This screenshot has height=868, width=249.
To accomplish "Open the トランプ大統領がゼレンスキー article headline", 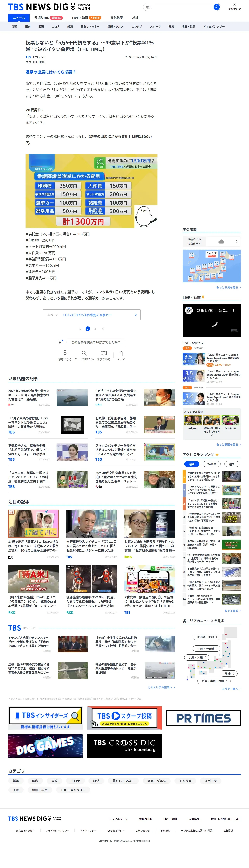I will [x=29, y=642].
